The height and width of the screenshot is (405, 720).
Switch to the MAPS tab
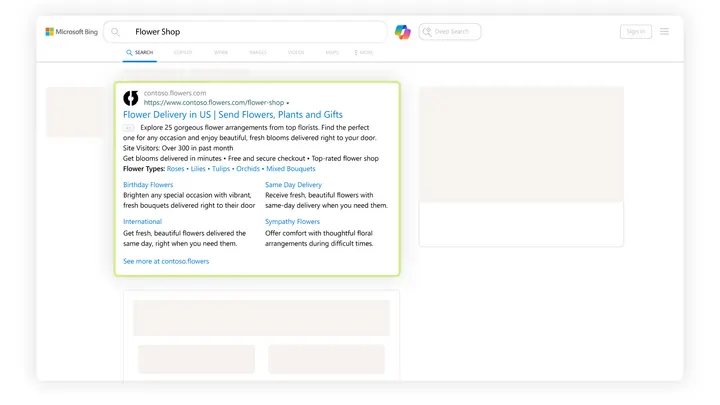click(332, 52)
